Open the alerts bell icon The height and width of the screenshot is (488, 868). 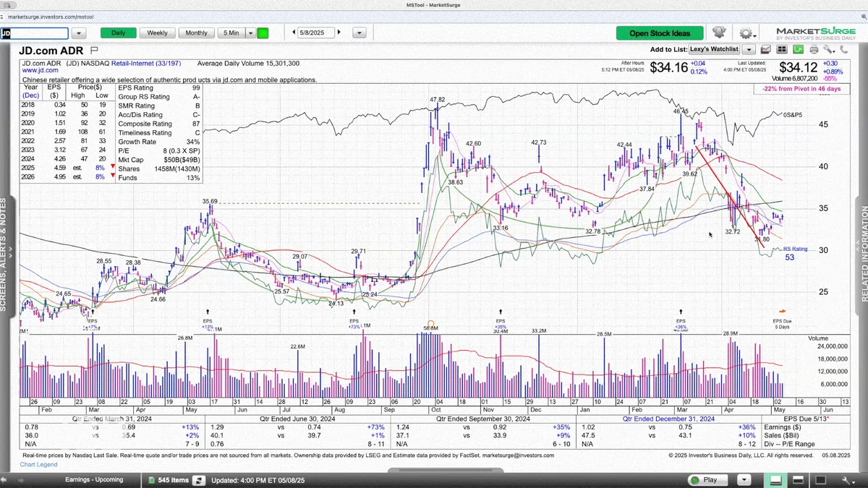point(718,33)
